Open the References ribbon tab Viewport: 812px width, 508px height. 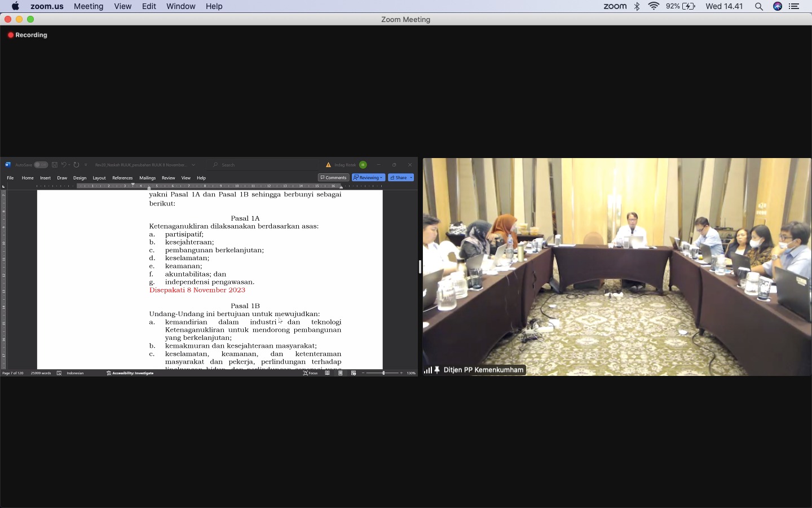(122, 178)
